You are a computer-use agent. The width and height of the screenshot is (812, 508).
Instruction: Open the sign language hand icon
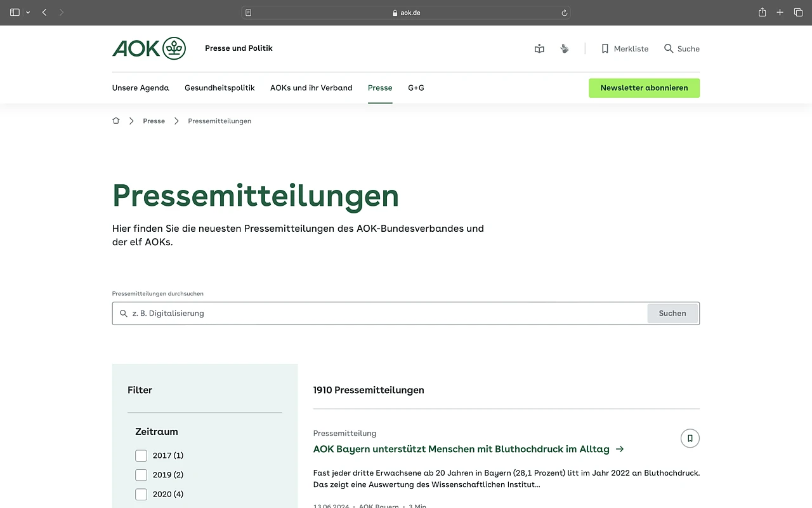pyautogui.click(x=564, y=49)
